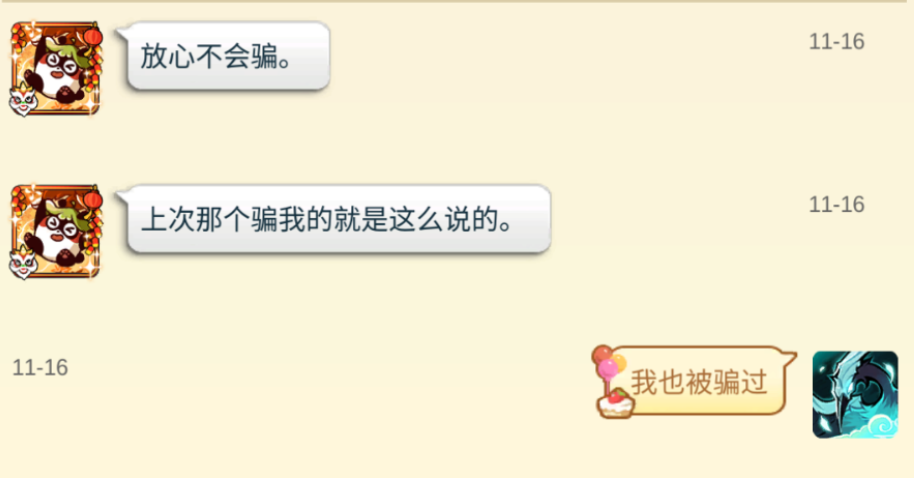Tap red lantern on second avatar frame
This screenshot has height=478, width=914.
[93, 201]
